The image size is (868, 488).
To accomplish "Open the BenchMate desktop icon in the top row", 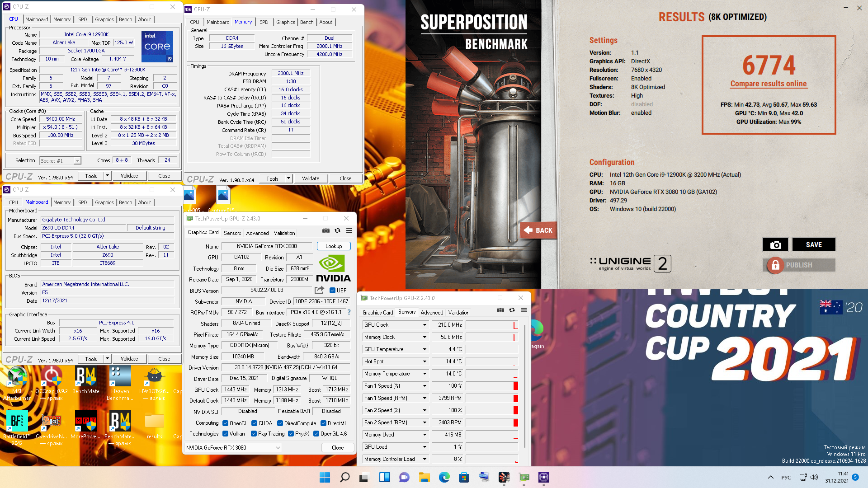I will [x=86, y=380].
